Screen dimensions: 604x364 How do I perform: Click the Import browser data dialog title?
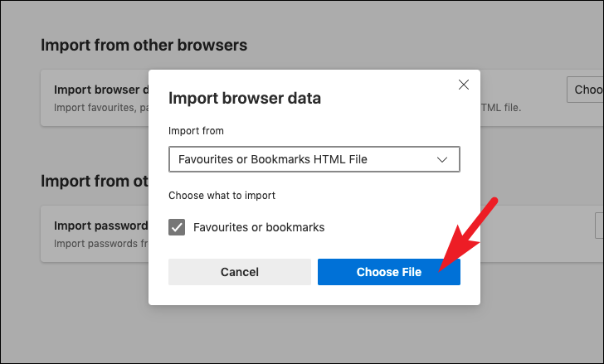pos(245,98)
